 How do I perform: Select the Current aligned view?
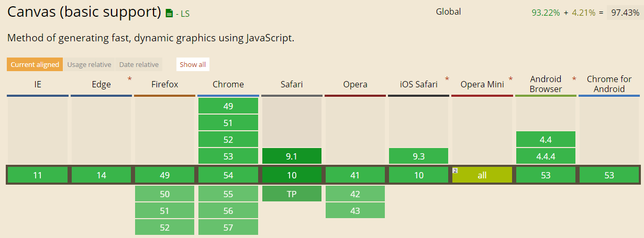click(x=35, y=65)
